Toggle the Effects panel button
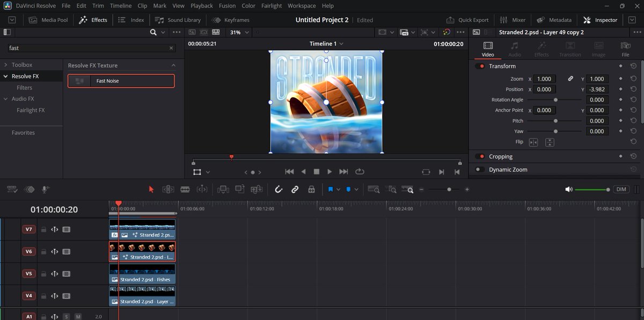The width and height of the screenshot is (644, 320). pyautogui.click(x=93, y=20)
